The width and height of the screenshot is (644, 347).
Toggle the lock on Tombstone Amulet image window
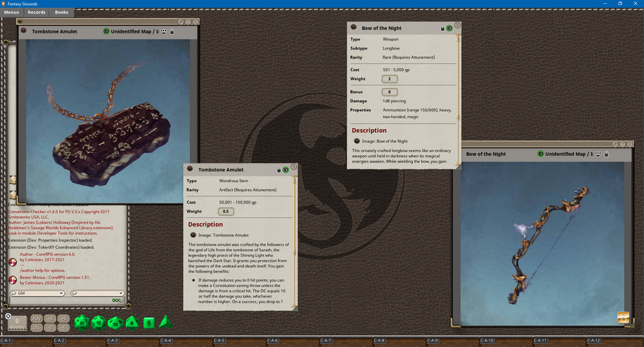click(x=172, y=31)
